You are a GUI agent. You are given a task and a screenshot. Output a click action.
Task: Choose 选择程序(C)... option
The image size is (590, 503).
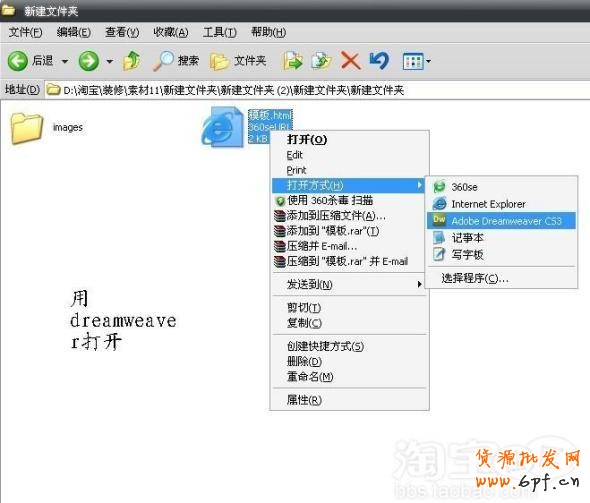[x=475, y=278]
